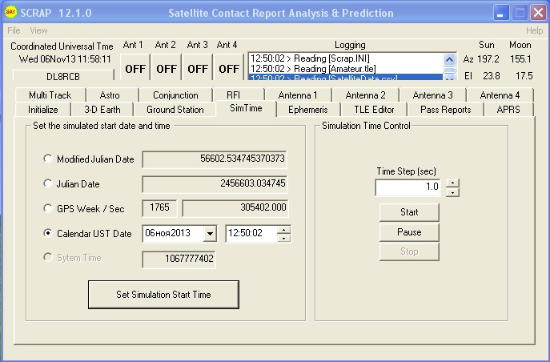Expand the calendar date dropdown arrow
This screenshot has height=362, width=550.
[210, 234]
